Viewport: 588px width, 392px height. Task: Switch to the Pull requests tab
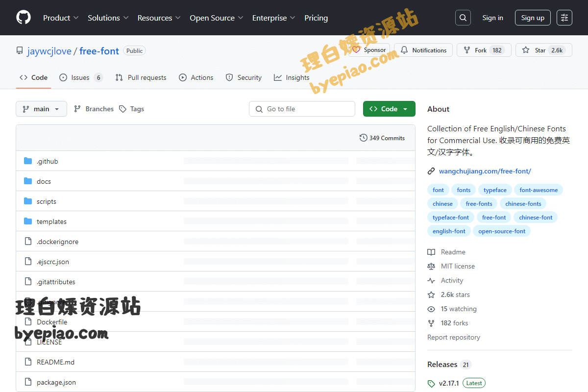coord(141,77)
